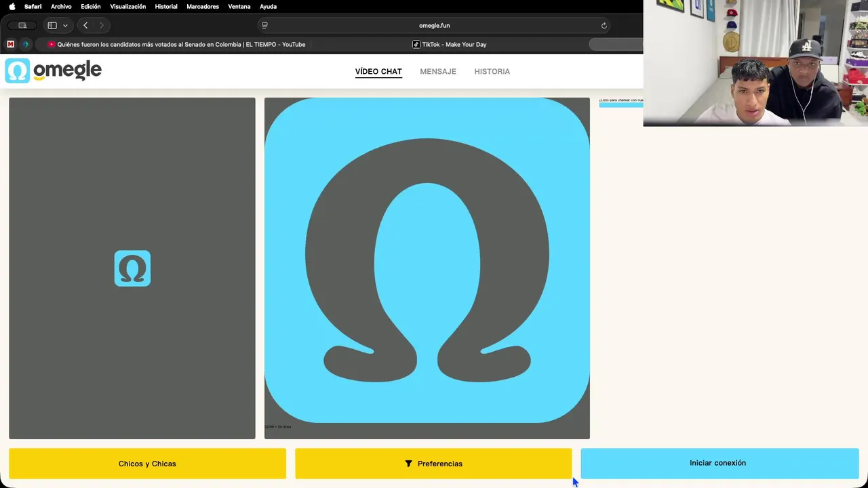The height and width of the screenshot is (488, 868).
Task: Expand the sidebar tab-group dropdown arrow
Action: click(65, 25)
